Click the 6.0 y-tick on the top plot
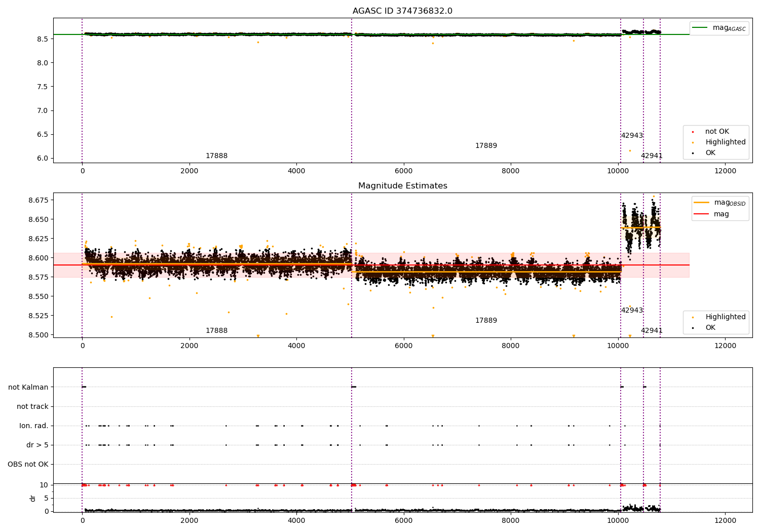This screenshot has width=760, height=532. (43, 159)
